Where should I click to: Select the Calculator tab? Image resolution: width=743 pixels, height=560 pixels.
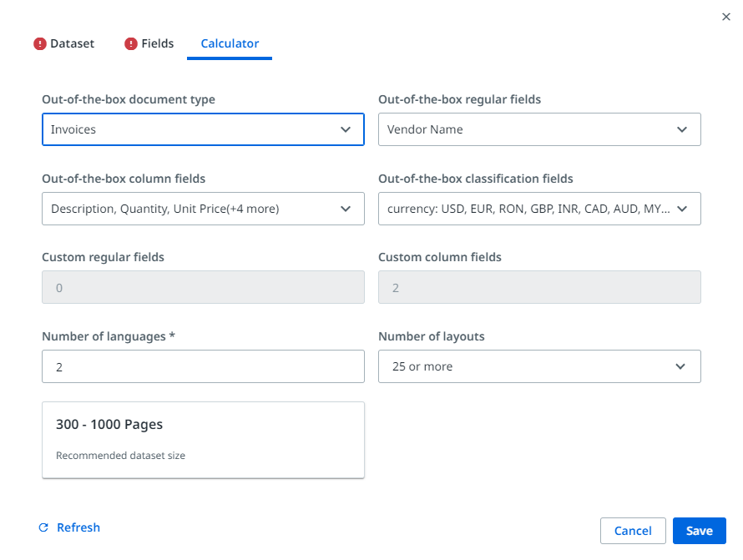coord(230,43)
